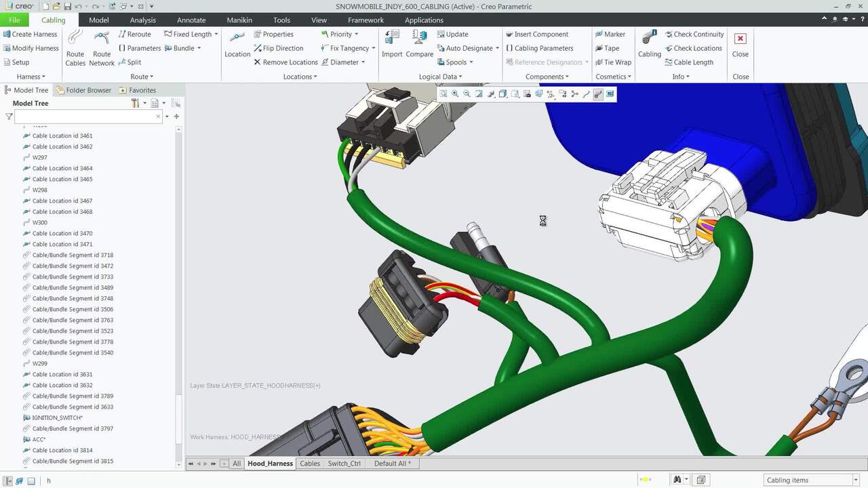Toggle the last icon in graphics toolbar
The height and width of the screenshot is (488, 868).
[610, 94]
